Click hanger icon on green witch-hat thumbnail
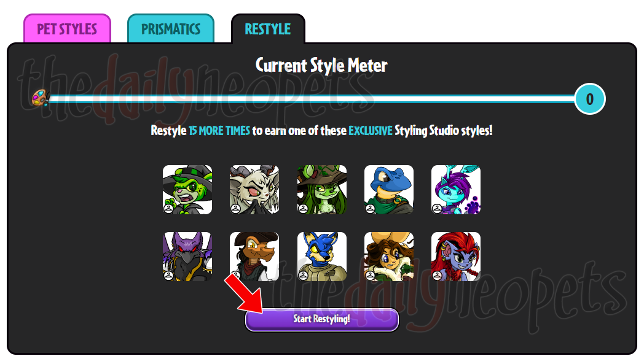Screen dimensions: 644x364 point(168,209)
